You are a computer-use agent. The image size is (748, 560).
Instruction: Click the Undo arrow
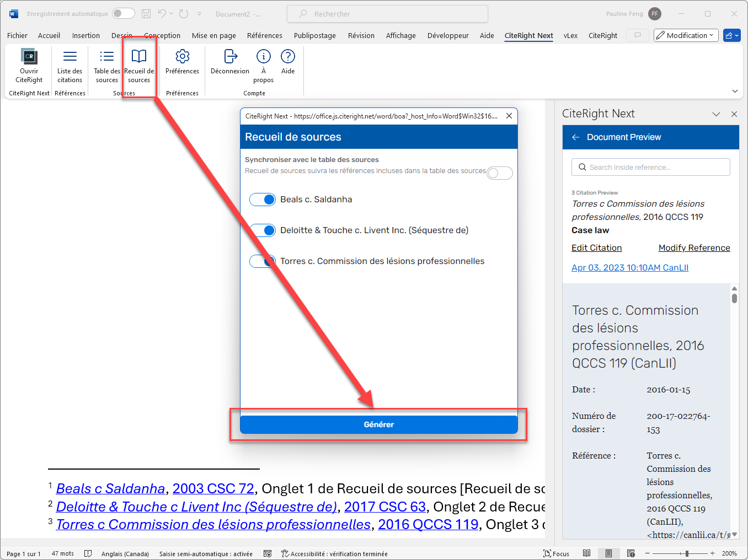tap(162, 14)
